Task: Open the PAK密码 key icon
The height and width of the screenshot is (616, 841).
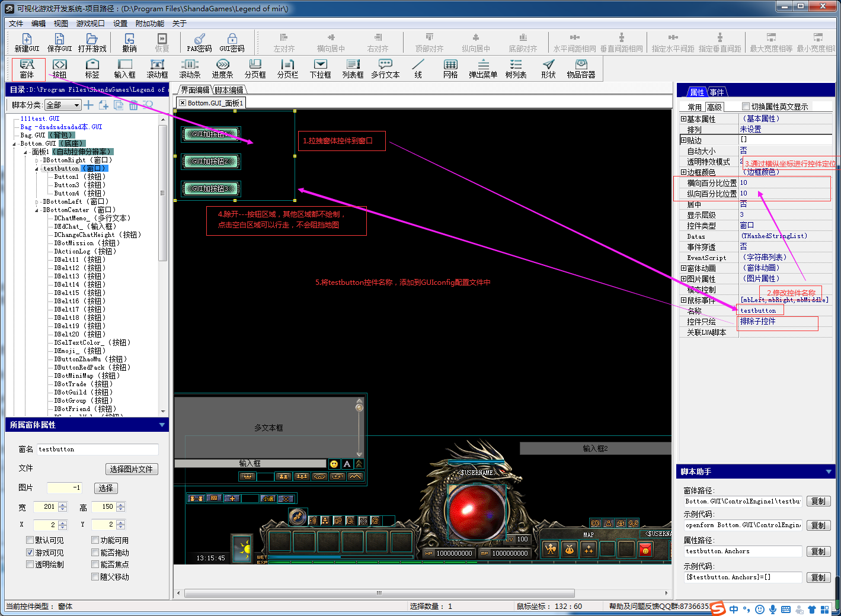Action: pos(199,43)
